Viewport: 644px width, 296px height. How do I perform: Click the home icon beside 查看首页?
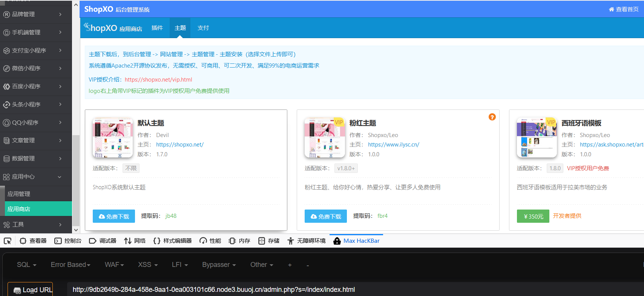[x=611, y=9]
